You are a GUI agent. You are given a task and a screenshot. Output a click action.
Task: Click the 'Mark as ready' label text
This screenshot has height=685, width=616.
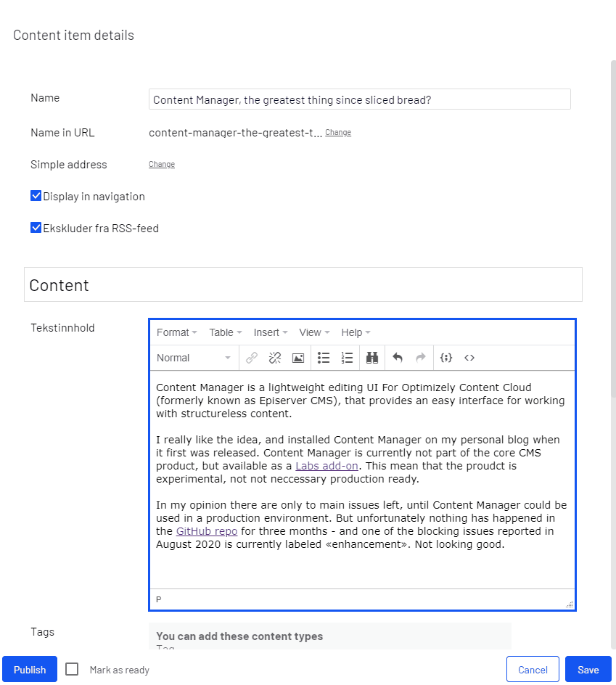coord(119,670)
